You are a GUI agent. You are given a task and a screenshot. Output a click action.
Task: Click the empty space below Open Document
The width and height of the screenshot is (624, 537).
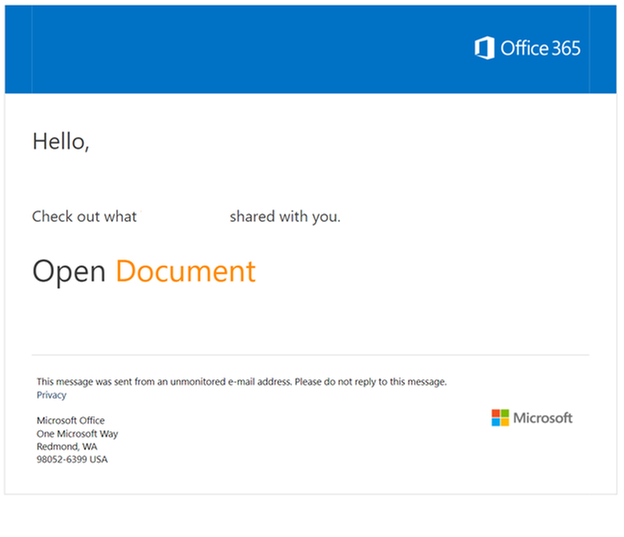click(310, 320)
